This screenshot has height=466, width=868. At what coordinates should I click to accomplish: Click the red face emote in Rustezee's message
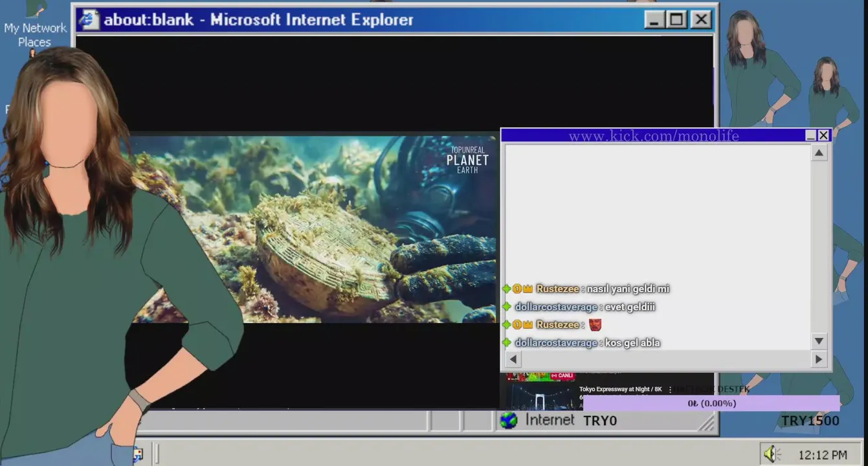(x=595, y=325)
